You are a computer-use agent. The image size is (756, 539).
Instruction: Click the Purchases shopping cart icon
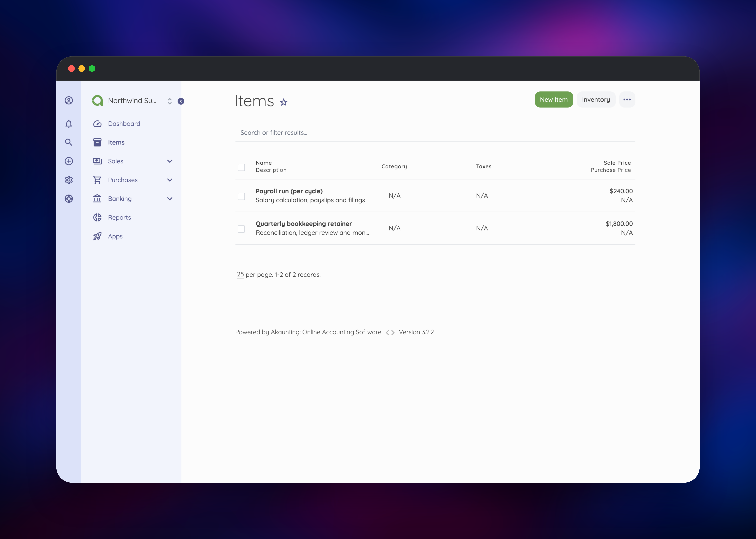(x=97, y=180)
